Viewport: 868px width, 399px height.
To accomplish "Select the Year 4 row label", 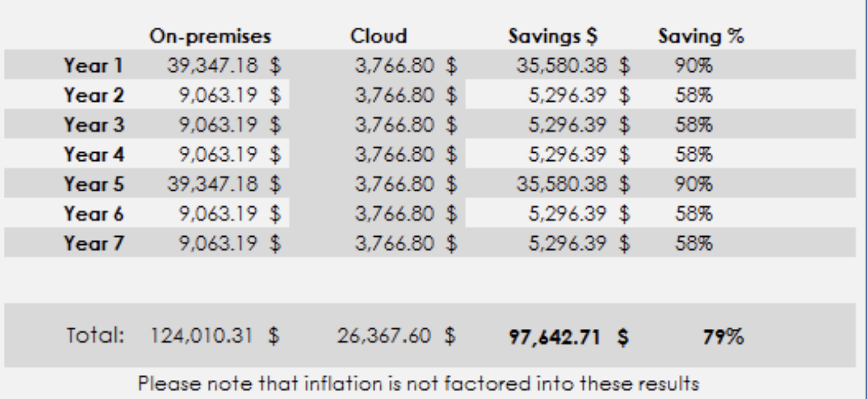I will [94, 154].
